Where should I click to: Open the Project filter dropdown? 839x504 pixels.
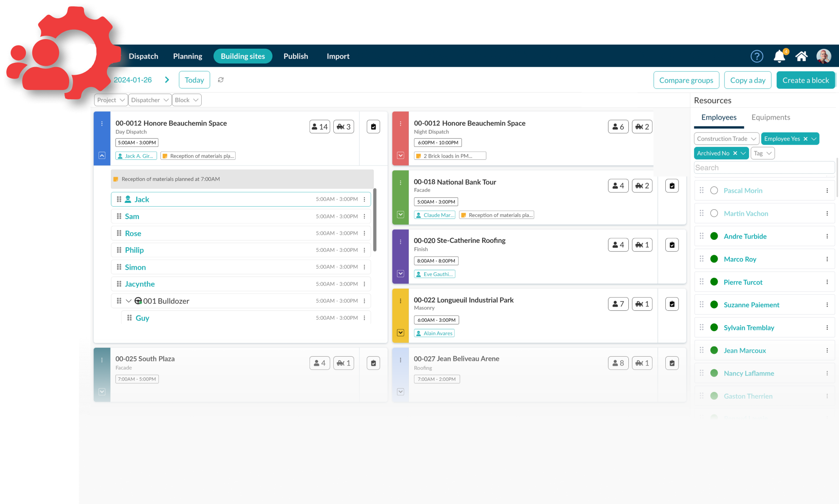[110, 100]
